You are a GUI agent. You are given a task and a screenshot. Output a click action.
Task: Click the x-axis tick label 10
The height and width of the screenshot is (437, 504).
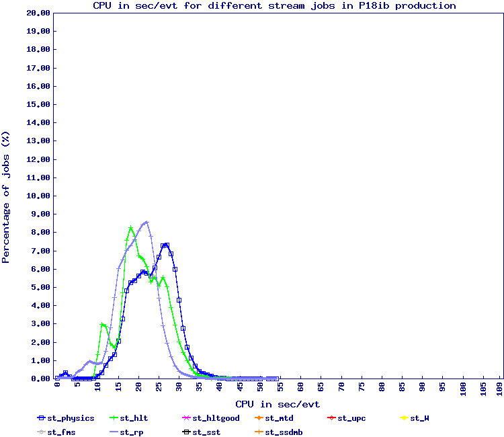click(97, 387)
